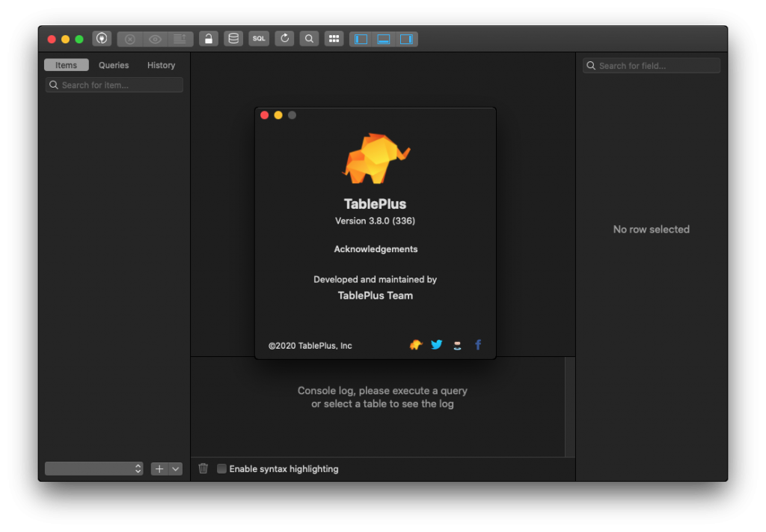Close the About TablePlus dialog
The image size is (766, 532).
[264, 115]
